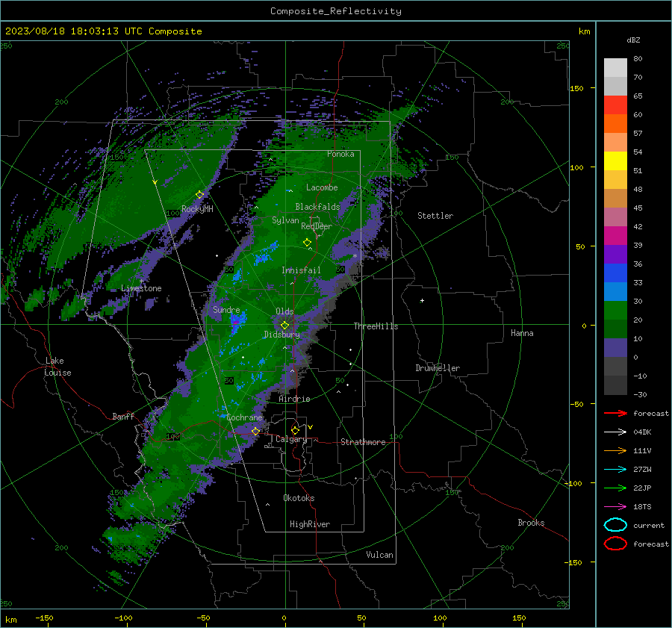Click the Ponoka label
Viewport: 672px width, 628px height.
[340, 154]
